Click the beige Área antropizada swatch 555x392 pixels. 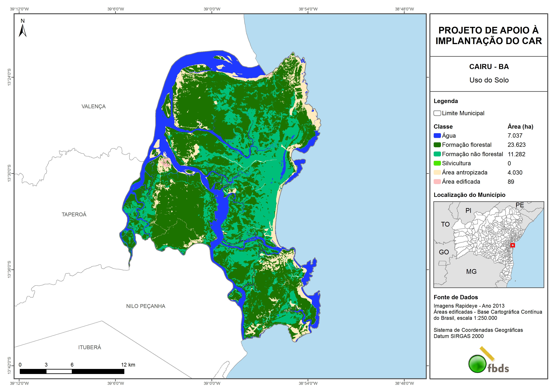pos(437,172)
